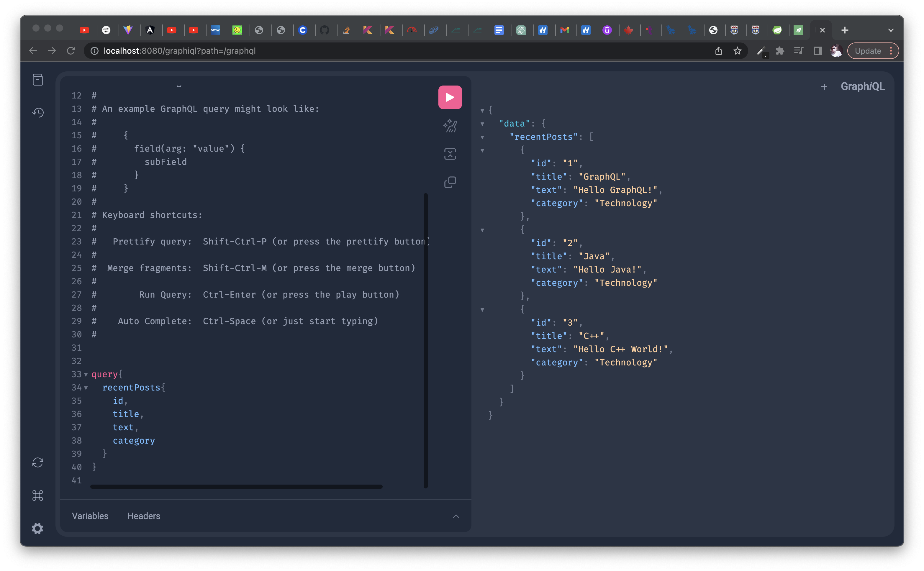Open GraphiQL settings with the gear icon

(38, 528)
